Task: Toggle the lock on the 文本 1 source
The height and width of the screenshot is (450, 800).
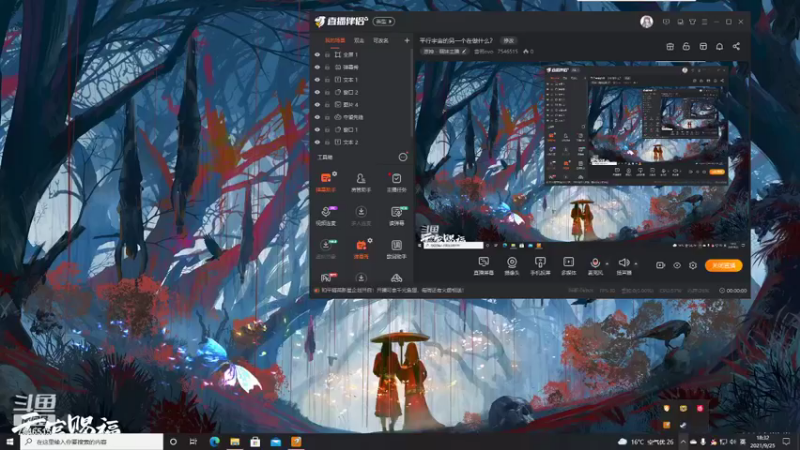Action: click(328, 80)
